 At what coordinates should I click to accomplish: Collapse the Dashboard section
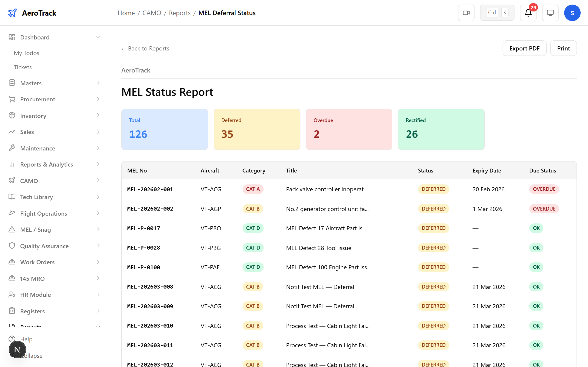(98, 37)
